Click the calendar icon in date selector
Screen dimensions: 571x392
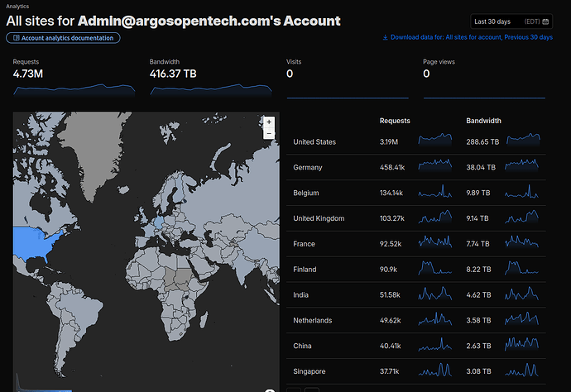545,22
